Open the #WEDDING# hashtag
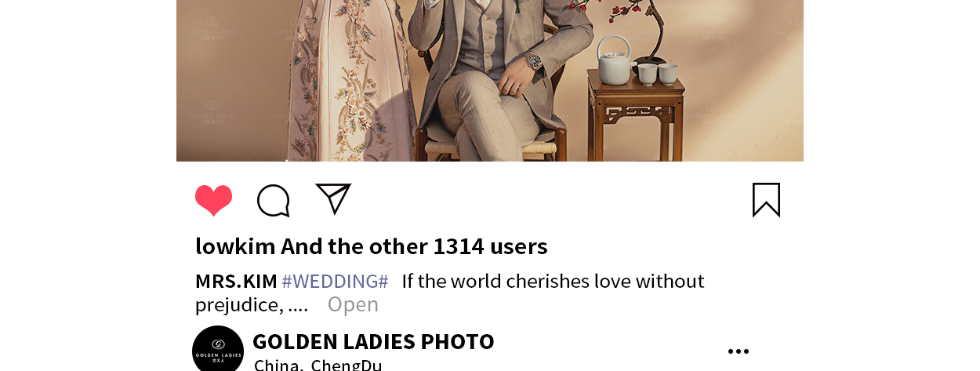 [x=335, y=281]
